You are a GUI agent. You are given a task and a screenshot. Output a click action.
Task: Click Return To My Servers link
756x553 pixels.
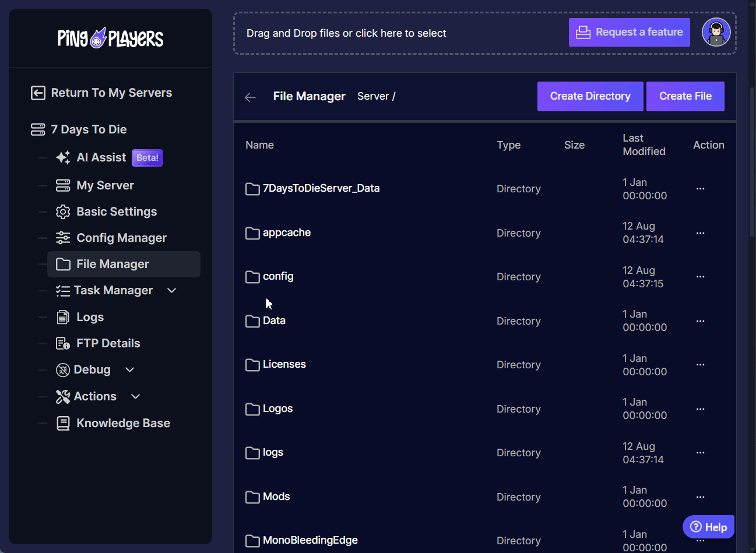[x=111, y=93]
